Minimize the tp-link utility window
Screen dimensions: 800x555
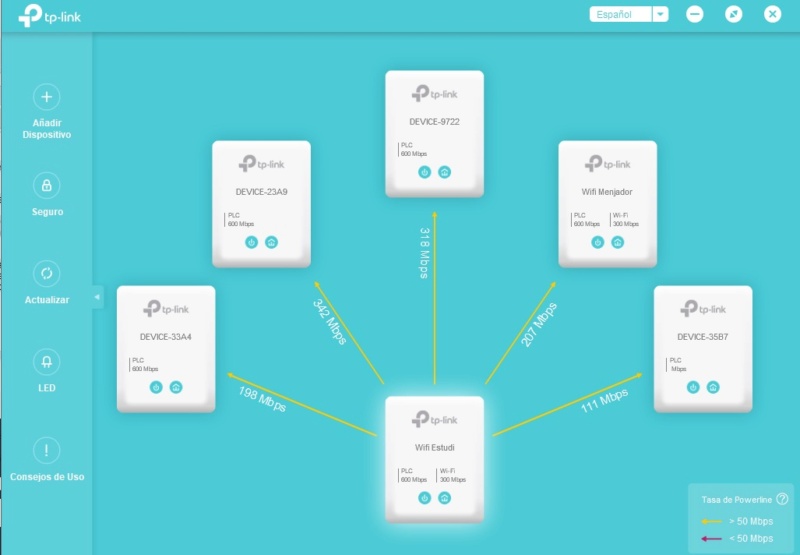pos(694,14)
